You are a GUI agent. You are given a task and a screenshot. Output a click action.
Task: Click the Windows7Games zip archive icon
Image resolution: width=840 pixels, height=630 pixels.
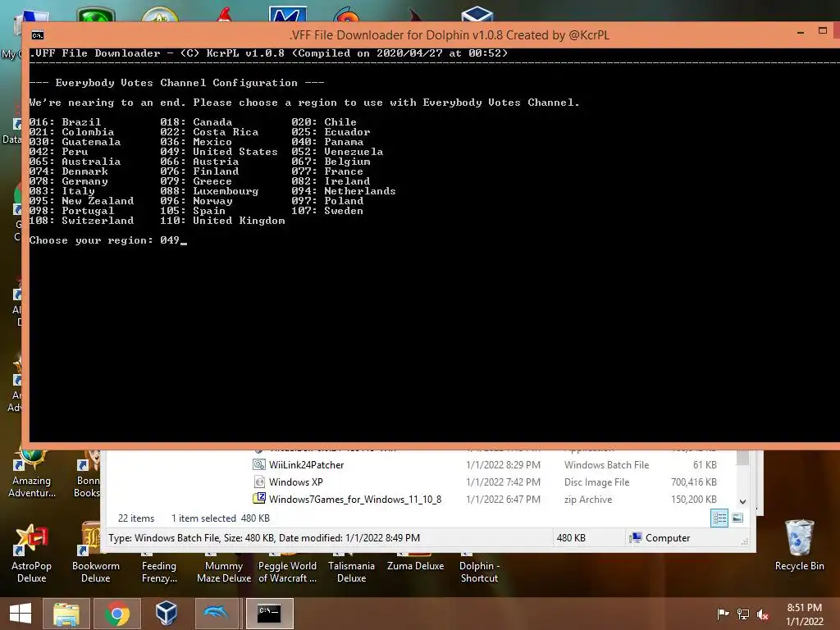(x=259, y=498)
